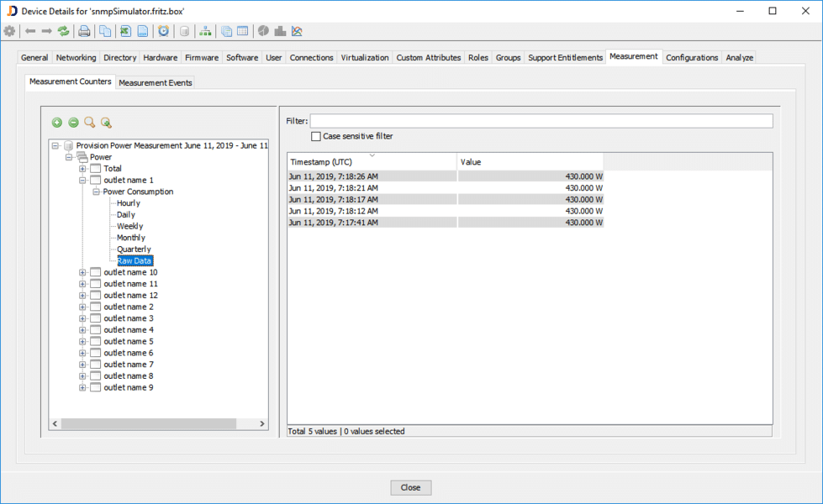823x504 pixels.
Task: Click the settings gear toolbar icon
Action: click(9, 31)
